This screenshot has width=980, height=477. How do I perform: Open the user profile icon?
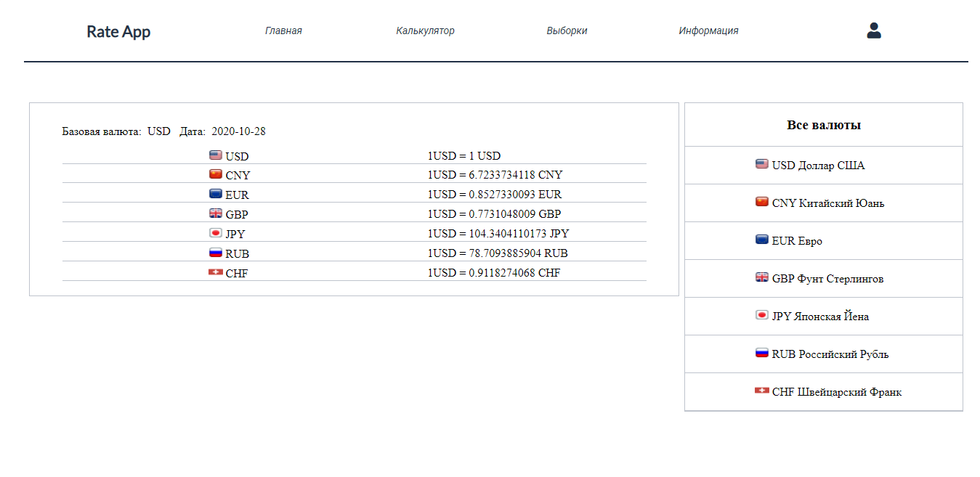tap(874, 30)
